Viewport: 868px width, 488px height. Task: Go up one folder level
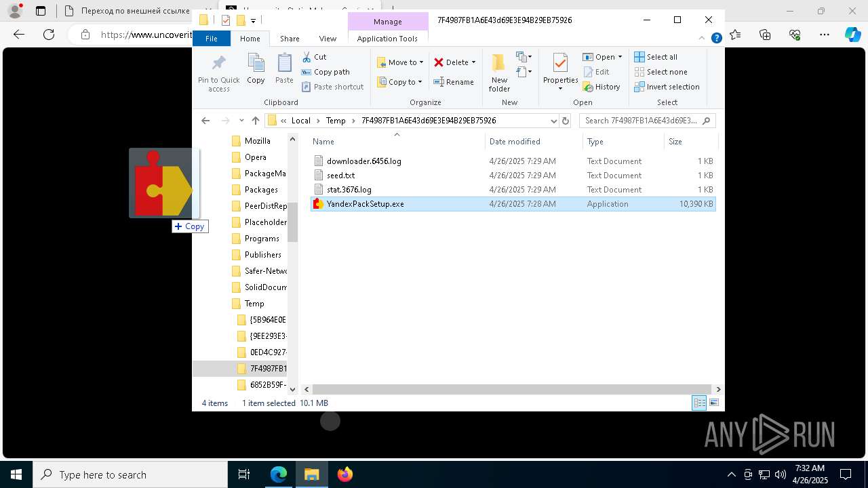(255, 121)
